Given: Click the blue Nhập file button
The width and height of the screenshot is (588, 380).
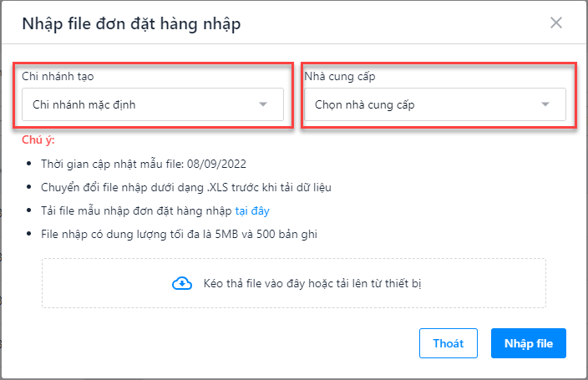Looking at the screenshot, I should click(x=529, y=343).
